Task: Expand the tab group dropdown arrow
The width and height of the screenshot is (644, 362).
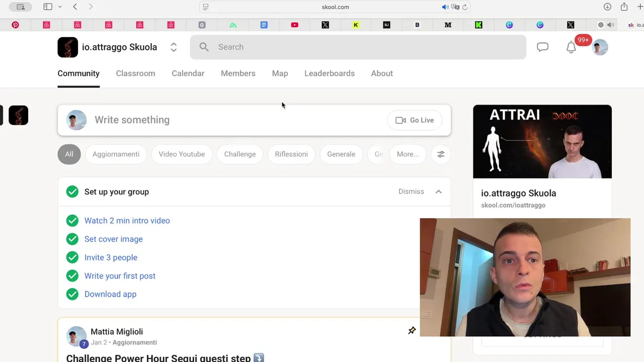Action: 60,7
